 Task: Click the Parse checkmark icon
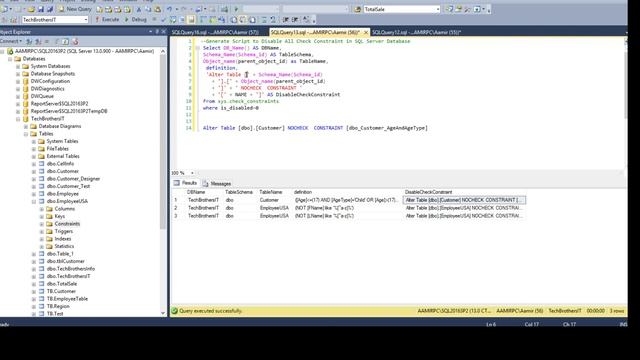163,19
